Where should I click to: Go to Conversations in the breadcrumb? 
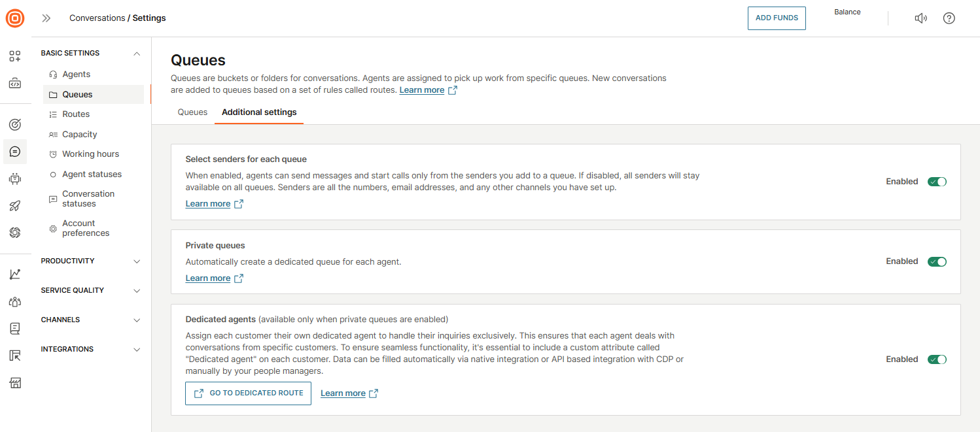click(x=97, y=18)
